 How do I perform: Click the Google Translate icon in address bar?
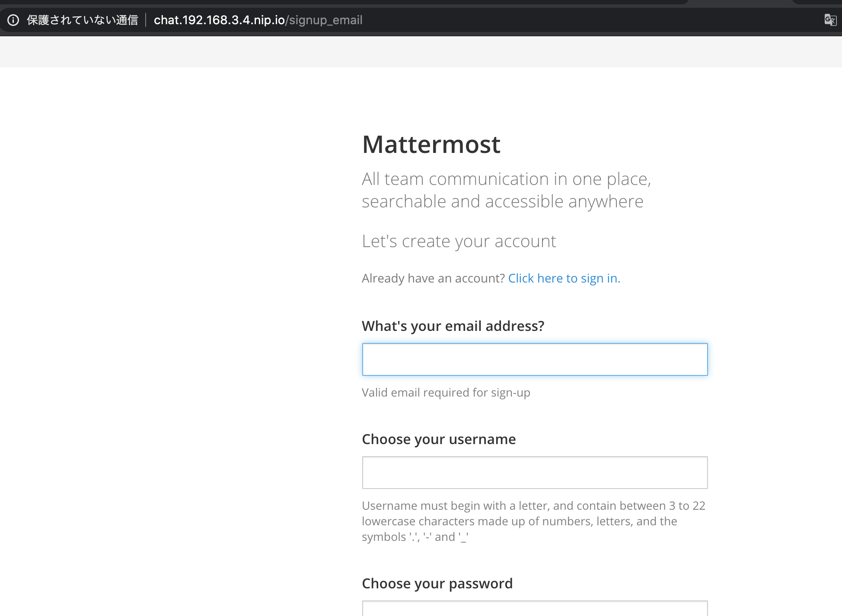[830, 20]
